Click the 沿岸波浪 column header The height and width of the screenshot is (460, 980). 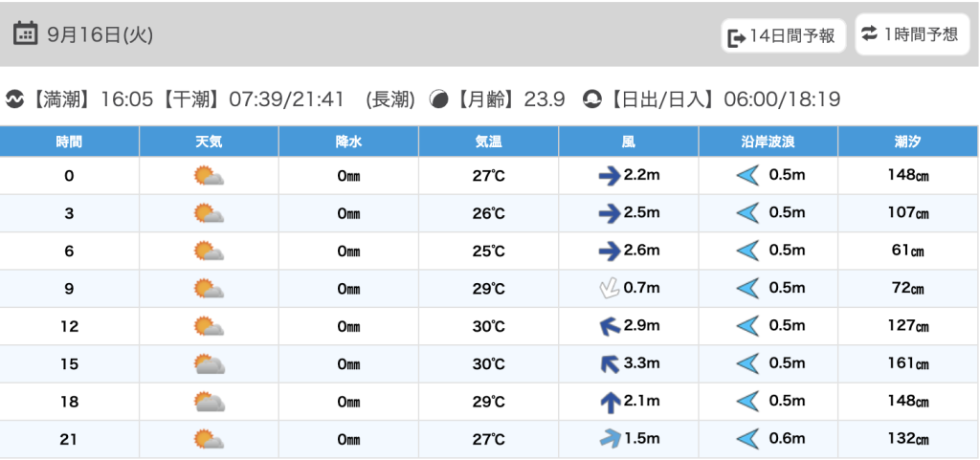(x=768, y=142)
